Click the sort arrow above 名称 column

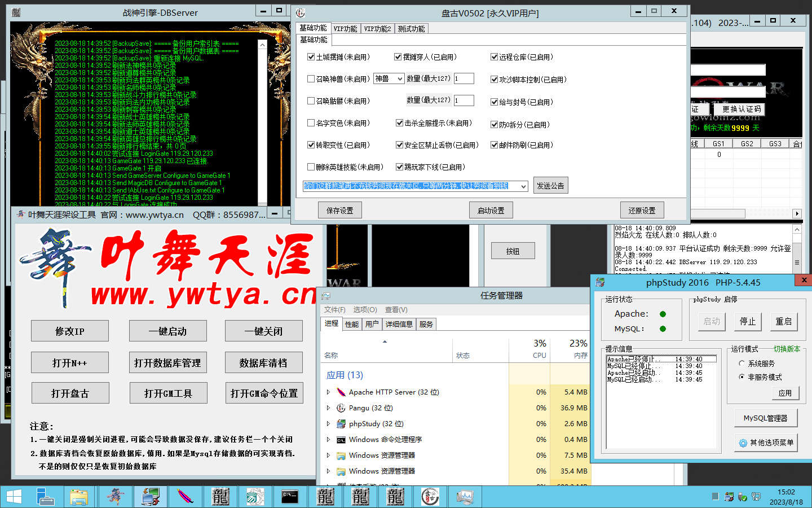(385, 342)
